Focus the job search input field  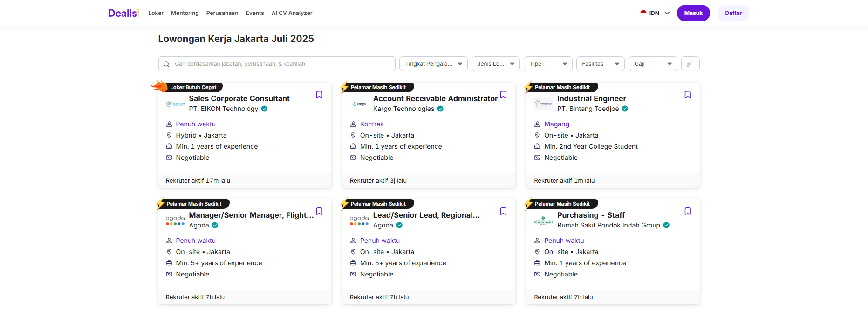coord(277,64)
